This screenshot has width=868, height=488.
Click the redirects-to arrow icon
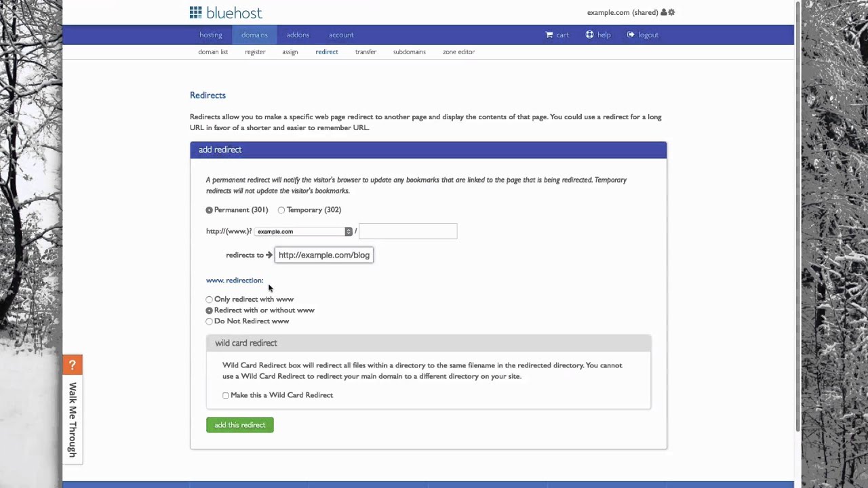coord(269,255)
